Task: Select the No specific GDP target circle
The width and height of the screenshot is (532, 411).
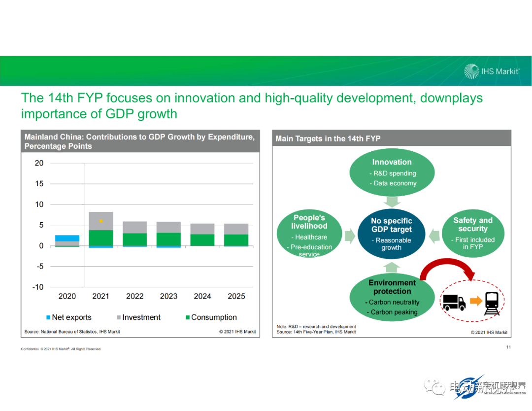Action: [x=391, y=234]
